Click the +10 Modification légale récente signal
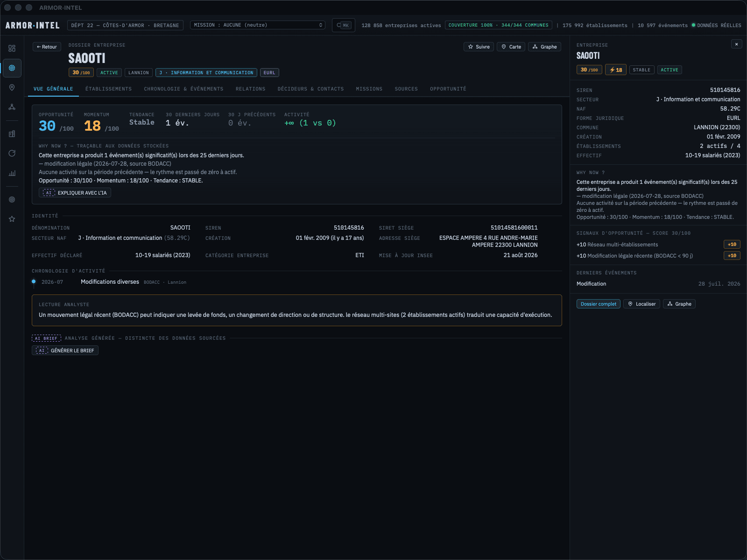Screen dimensions: 747x560 pyautogui.click(x=658, y=256)
